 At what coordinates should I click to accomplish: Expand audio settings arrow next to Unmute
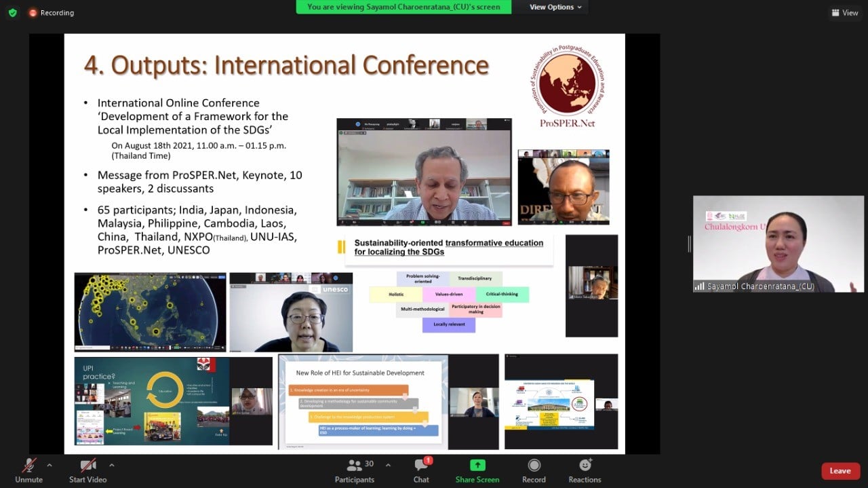point(50,466)
